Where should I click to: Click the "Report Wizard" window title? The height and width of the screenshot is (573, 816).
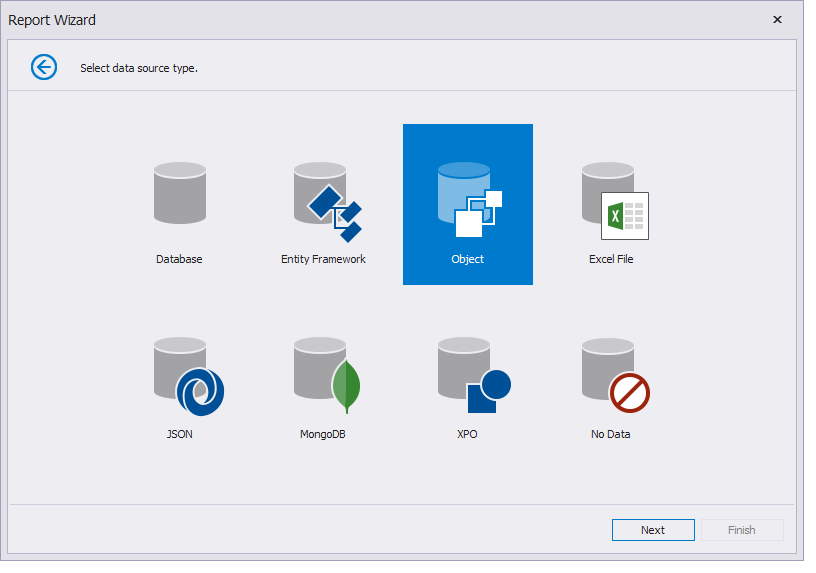[x=52, y=20]
